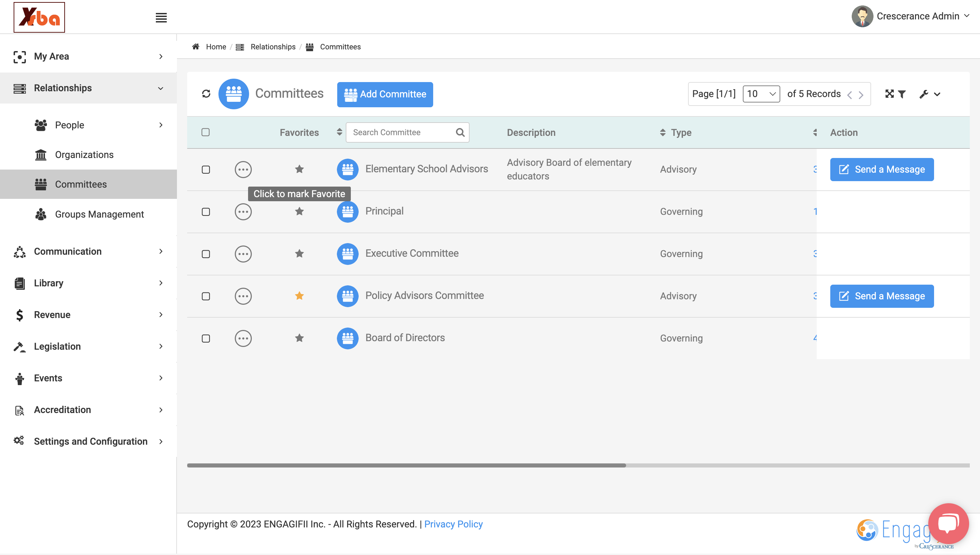Screen dimensions: 980x555
Task: Unmark Policy Advisors Committee favorite star
Action: [x=299, y=296]
